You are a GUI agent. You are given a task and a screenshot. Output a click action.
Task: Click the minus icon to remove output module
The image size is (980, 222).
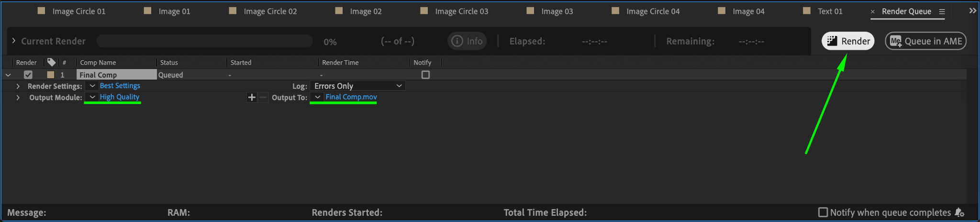pyautogui.click(x=263, y=97)
